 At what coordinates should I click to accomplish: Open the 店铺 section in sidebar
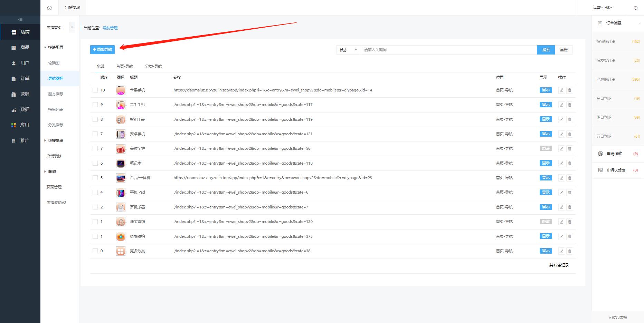click(x=20, y=32)
